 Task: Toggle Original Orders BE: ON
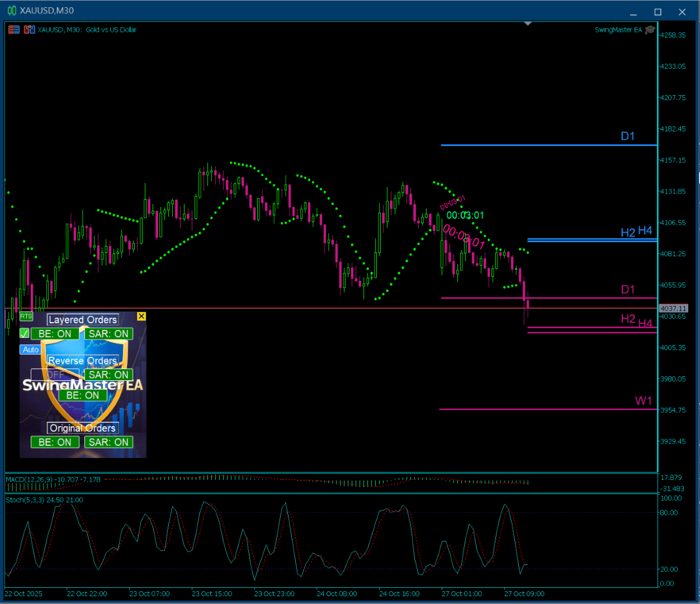pyautogui.click(x=55, y=442)
